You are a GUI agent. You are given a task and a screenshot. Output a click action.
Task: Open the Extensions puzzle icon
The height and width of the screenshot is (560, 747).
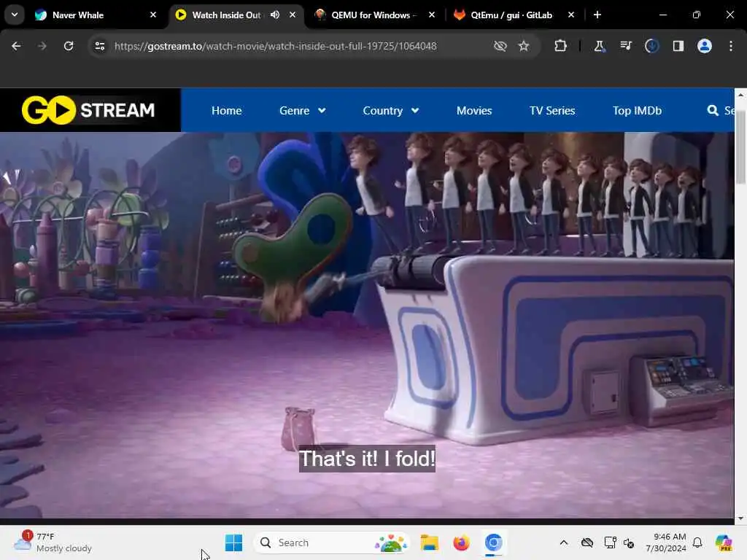point(561,46)
